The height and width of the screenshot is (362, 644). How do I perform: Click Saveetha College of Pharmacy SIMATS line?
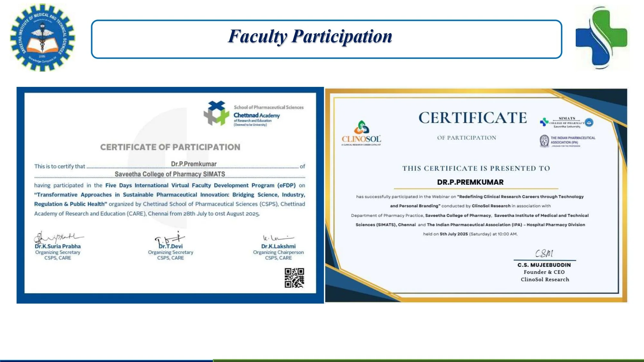point(170,174)
